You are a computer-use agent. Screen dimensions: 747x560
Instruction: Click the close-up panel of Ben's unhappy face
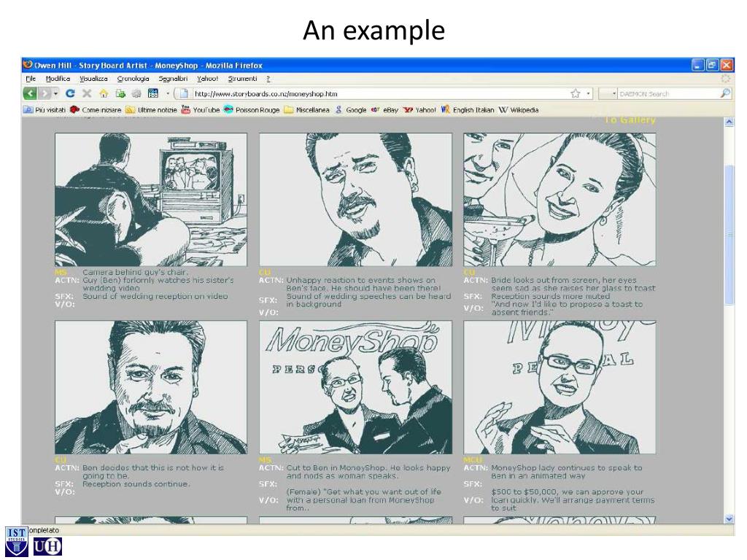coord(355,200)
